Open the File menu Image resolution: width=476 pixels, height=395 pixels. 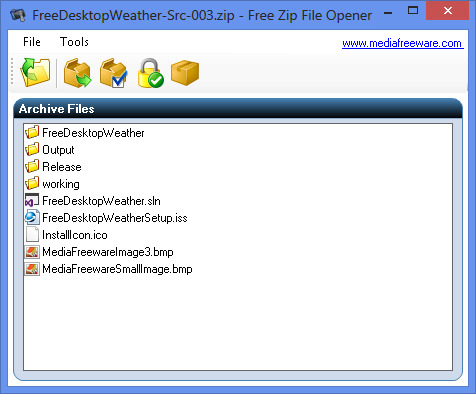click(32, 42)
